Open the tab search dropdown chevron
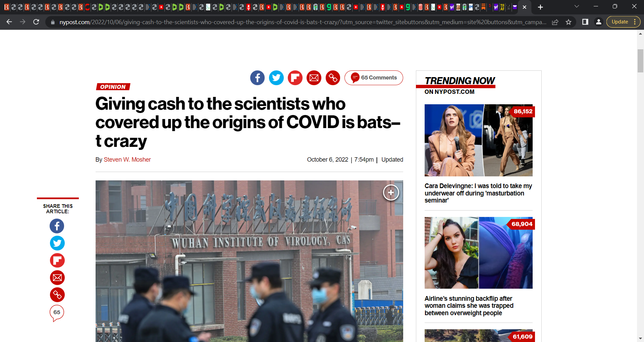The image size is (644, 342). pyautogui.click(x=577, y=7)
